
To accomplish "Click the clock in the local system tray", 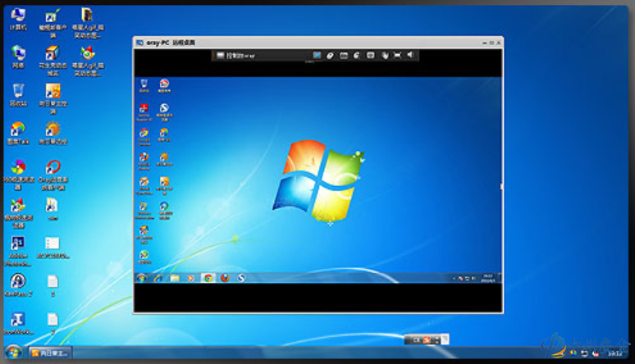I will click(615, 353).
